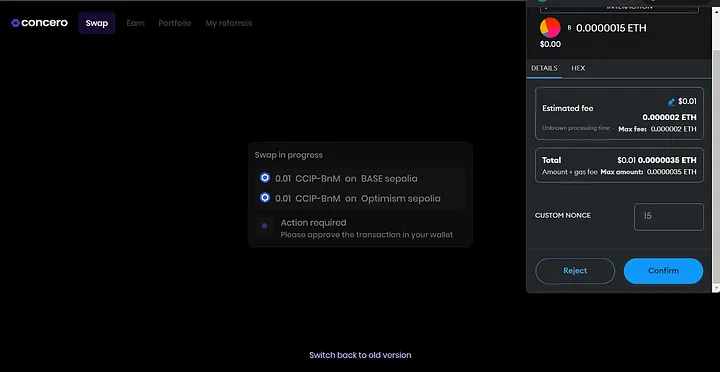
Task: Click the 0.01 CCIP-BnM on BASE sepolia row
Action: point(360,178)
